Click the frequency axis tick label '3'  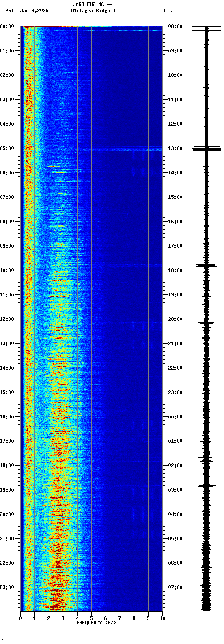(x=63, y=618)
